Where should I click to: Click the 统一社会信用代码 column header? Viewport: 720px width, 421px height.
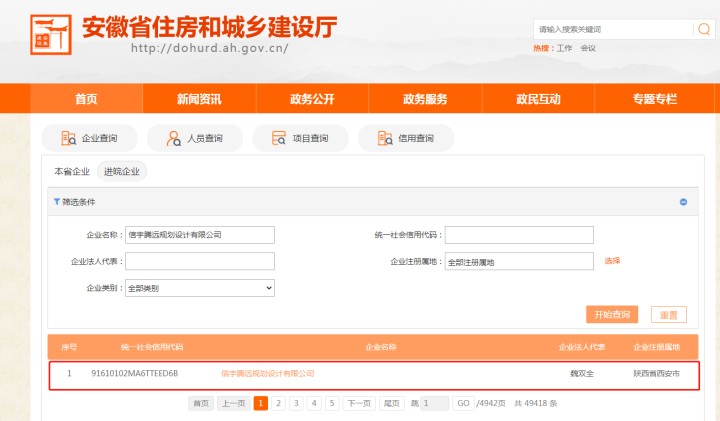click(152, 347)
